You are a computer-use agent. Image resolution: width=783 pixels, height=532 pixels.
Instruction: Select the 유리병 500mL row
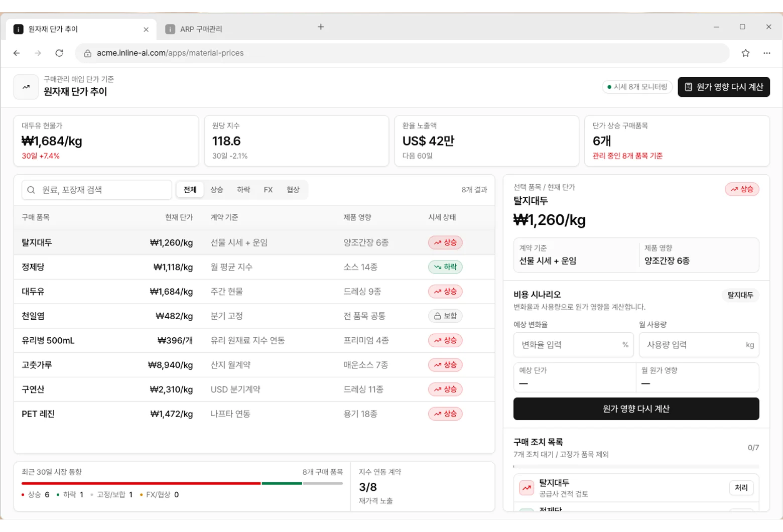coord(254,341)
